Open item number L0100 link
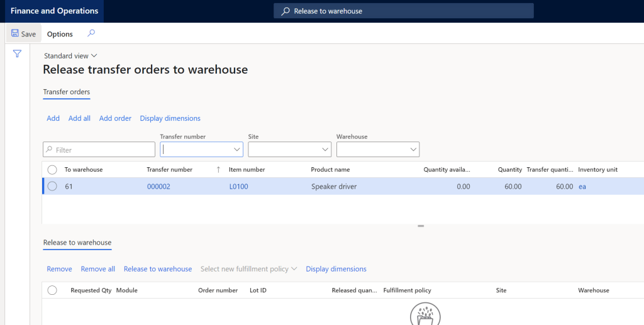This screenshot has width=644, height=325. pos(238,187)
